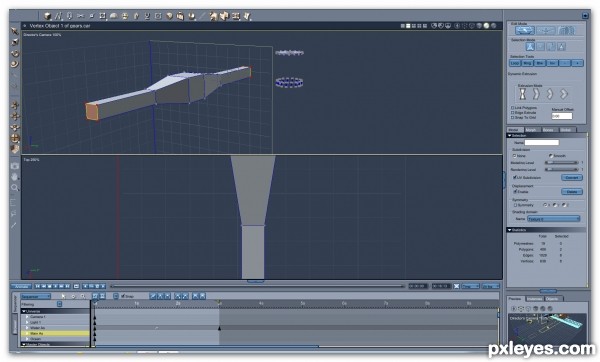600x362 pixels.
Task: Activate the highlighted first Selection Mode icon
Action: pos(530,47)
